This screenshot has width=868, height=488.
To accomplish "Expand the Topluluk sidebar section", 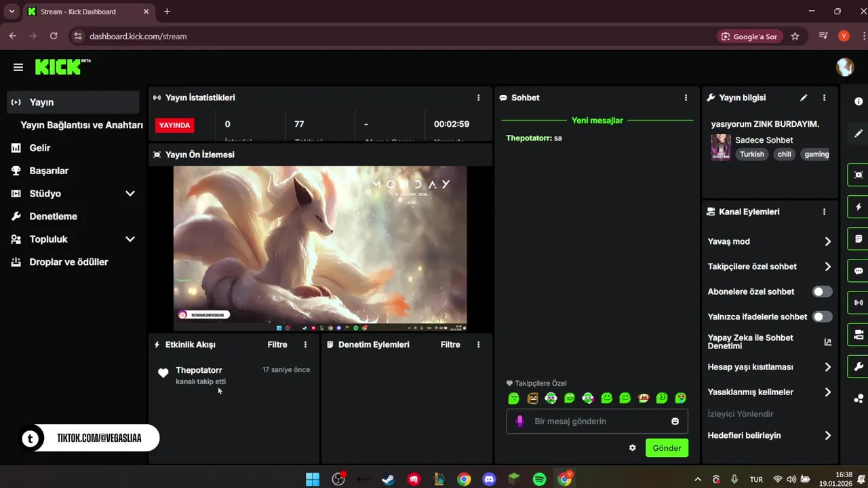I will coord(130,239).
